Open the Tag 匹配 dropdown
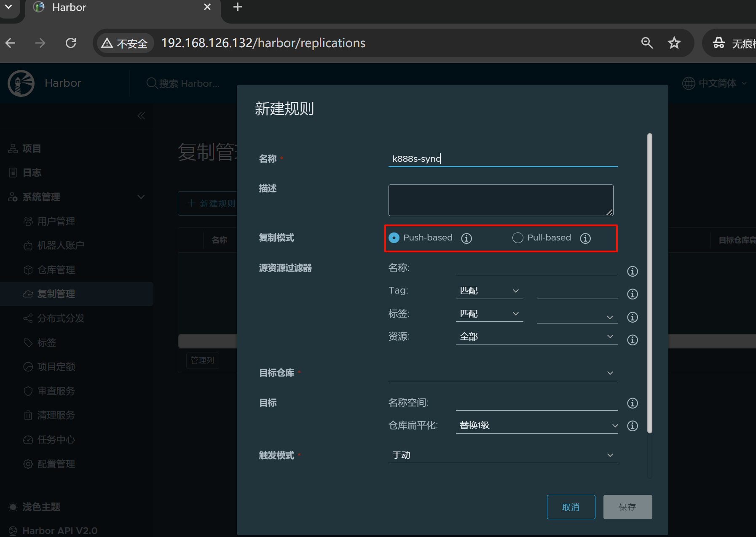756x537 pixels. pos(489,291)
